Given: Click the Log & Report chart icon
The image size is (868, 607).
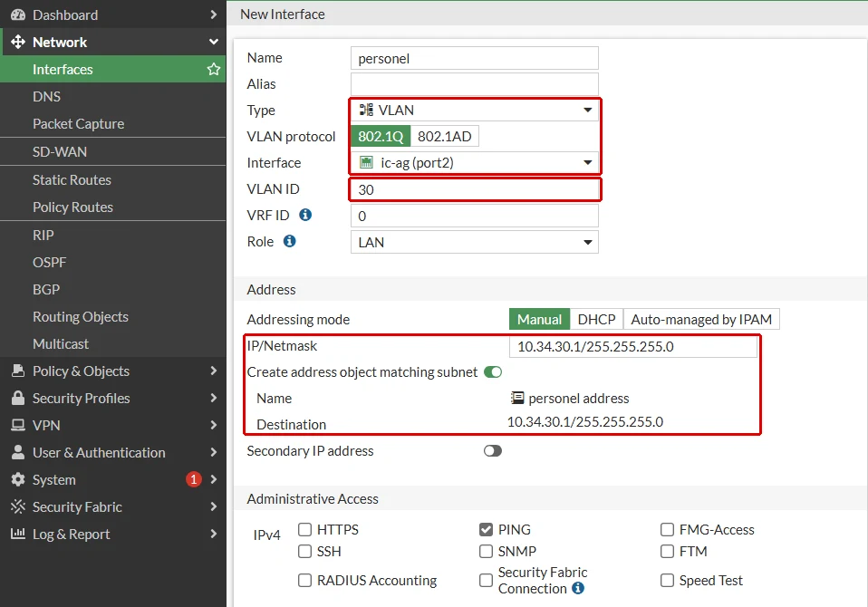Looking at the screenshot, I should pos(18,534).
